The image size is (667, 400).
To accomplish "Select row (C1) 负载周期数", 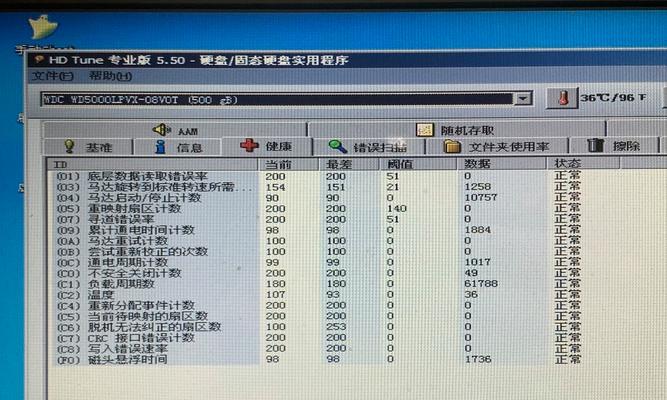I will pyautogui.click(x=319, y=284).
